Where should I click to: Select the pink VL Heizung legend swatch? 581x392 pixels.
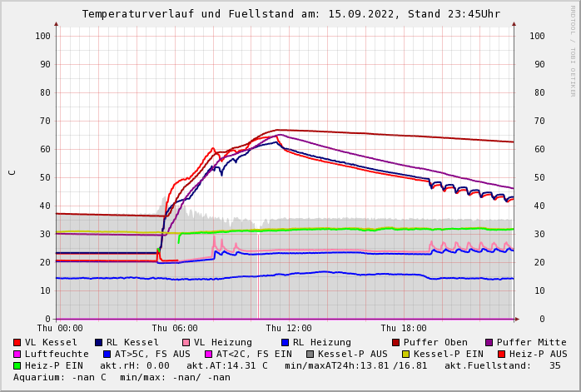[186, 342]
